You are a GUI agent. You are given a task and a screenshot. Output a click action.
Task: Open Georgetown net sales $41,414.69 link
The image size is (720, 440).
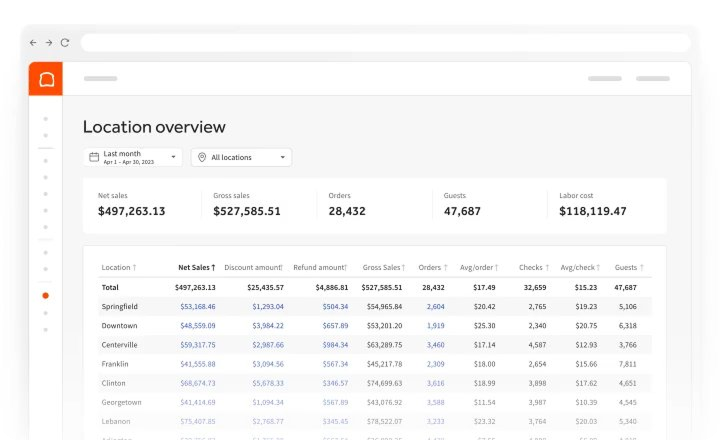click(197, 402)
